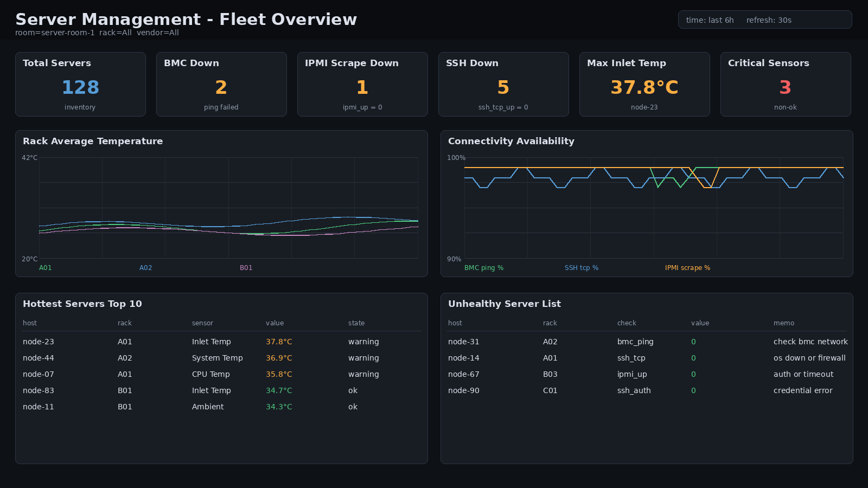Click the 'check bmc network' memo
Image resolution: width=868 pixels, height=488 pixels.
click(810, 342)
